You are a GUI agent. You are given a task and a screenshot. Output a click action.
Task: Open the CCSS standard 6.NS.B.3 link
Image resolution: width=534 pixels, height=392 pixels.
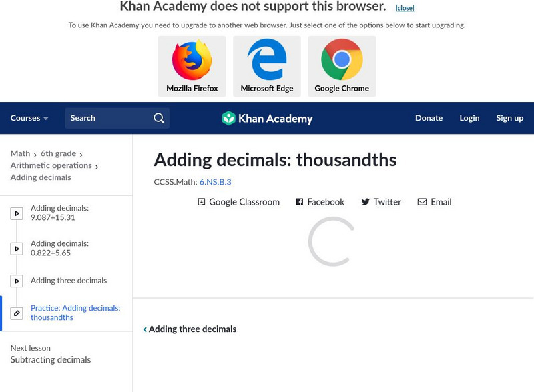click(215, 181)
